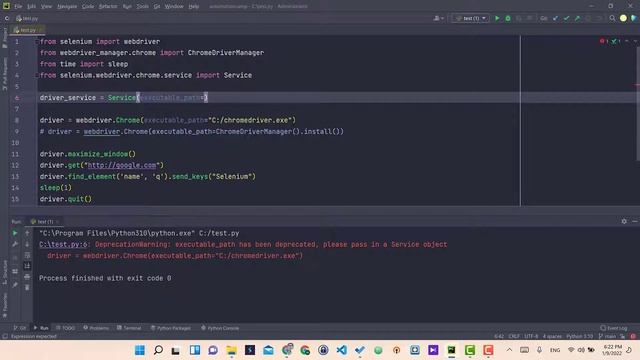Screen dimensions: 640x360
Task: Hide the Run tool window with minimize icon
Action: point(635,221)
